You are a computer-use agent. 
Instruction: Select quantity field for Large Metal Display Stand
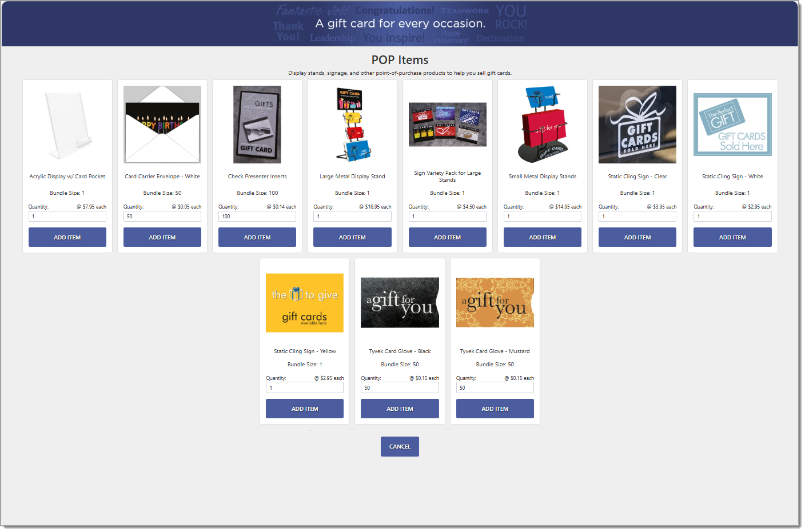coord(352,217)
